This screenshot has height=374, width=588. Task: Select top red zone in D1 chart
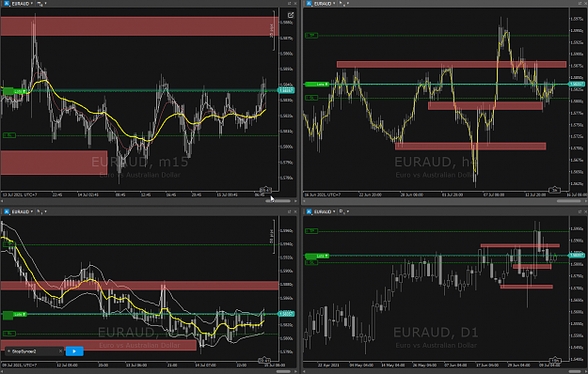pyautogui.click(x=520, y=245)
